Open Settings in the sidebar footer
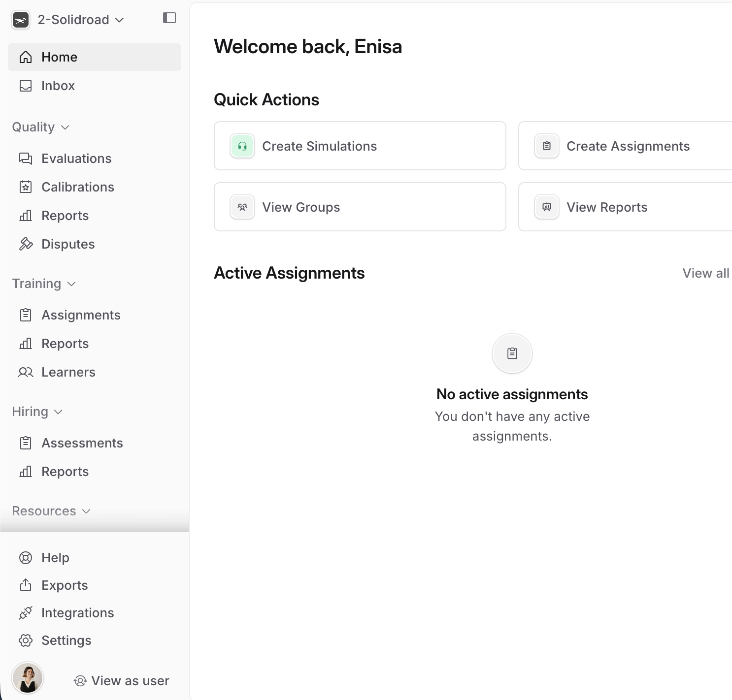Viewport: 732px width, 700px height. coord(95,640)
